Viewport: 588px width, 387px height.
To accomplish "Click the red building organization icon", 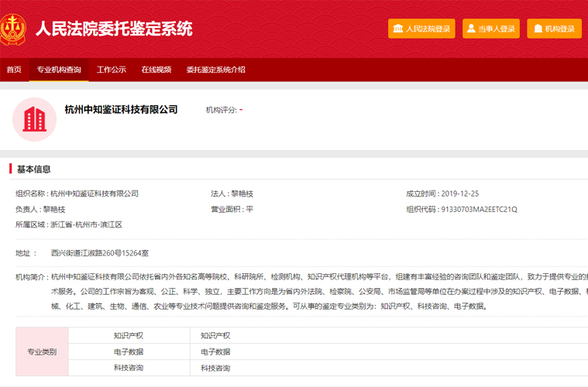I will (35, 119).
